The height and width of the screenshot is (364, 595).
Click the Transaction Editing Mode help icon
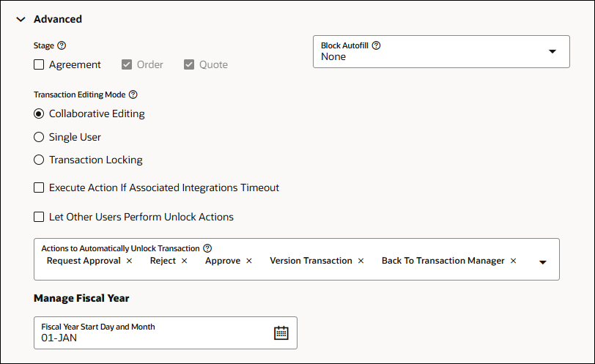[x=133, y=94]
